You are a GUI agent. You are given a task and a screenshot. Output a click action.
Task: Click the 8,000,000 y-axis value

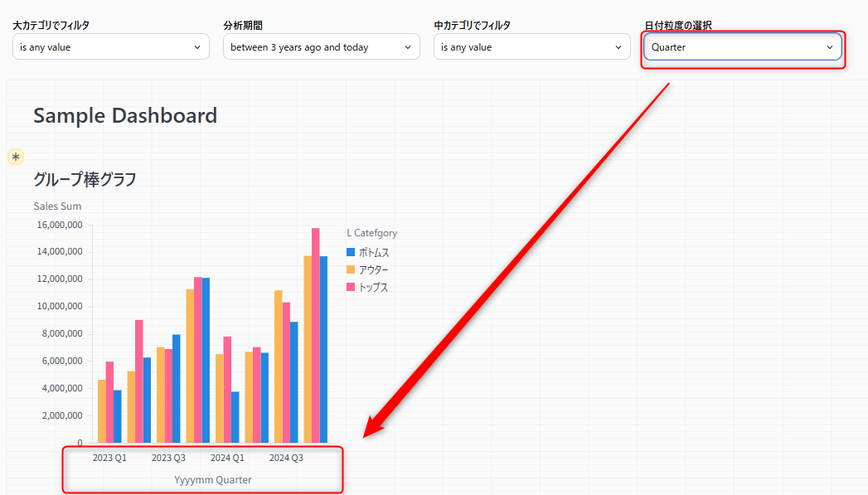[62, 333]
